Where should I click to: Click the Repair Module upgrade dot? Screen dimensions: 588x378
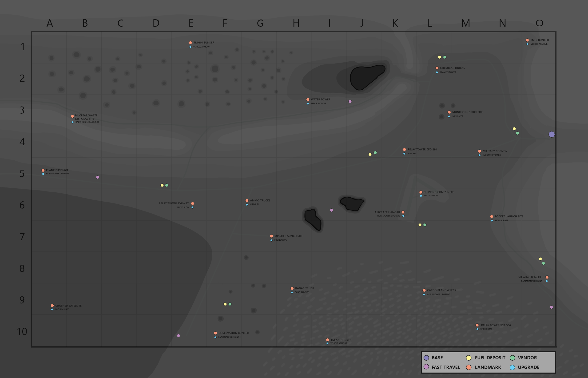tap(308, 103)
